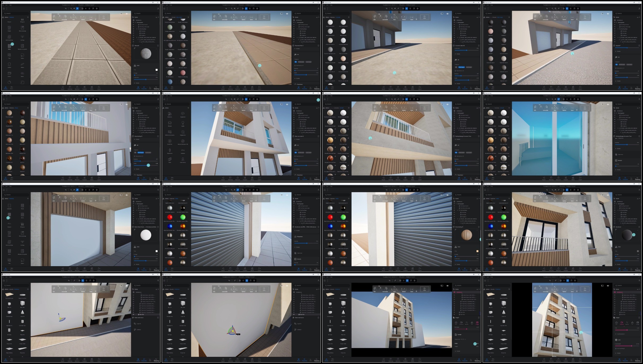This screenshot has width=643, height=364.
Task: Open Materials category in the Library root frame
Action: [170, 115]
